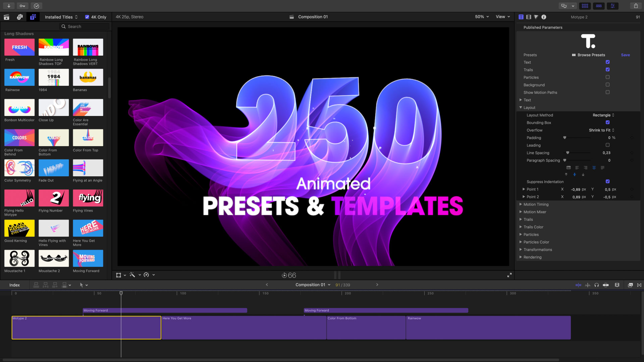Image resolution: width=644 pixels, height=362 pixels.
Task: Open the Photos and Audio sidebar icon
Action: [20, 17]
